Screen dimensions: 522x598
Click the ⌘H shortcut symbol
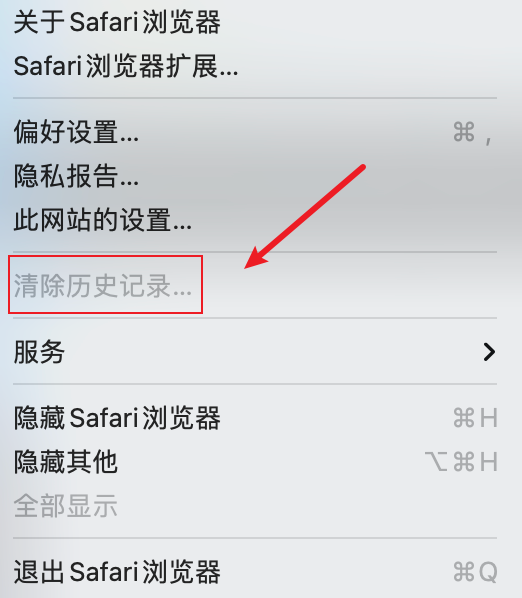pos(475,418)
